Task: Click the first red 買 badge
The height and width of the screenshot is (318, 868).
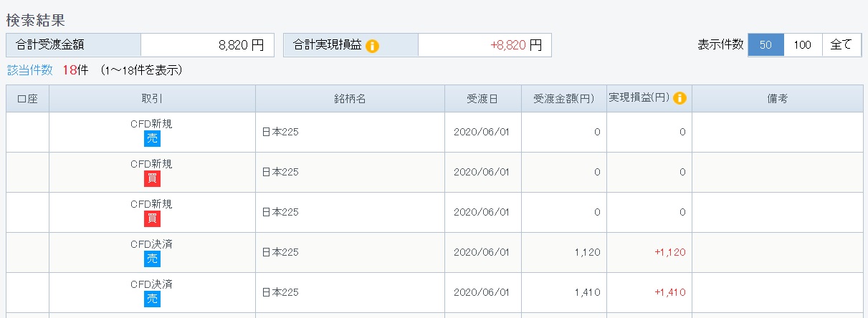Action: [x=151, y=178]
